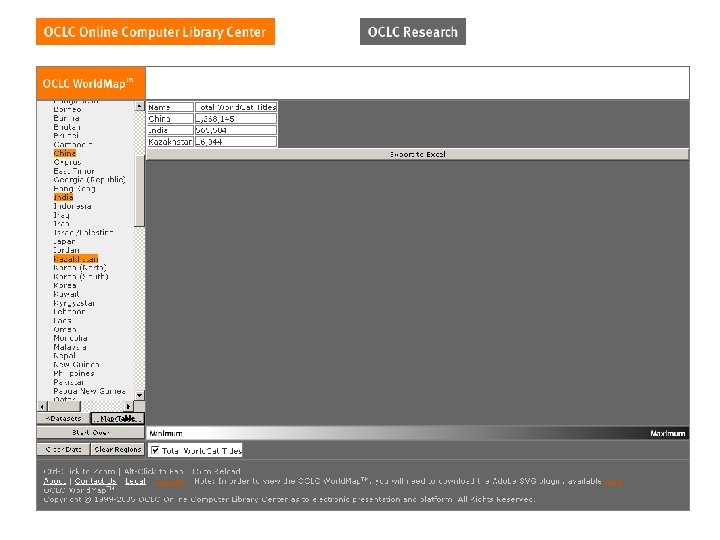The image size is (720, 540).
Task: Click the country list scroll-down arrow
Action: tap(140, 395)
